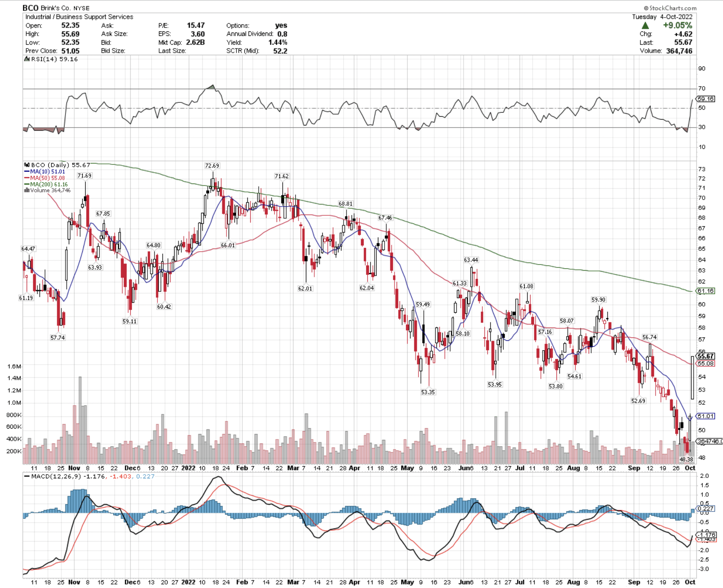Click the MACD(12,26,9) panel label

56,476
